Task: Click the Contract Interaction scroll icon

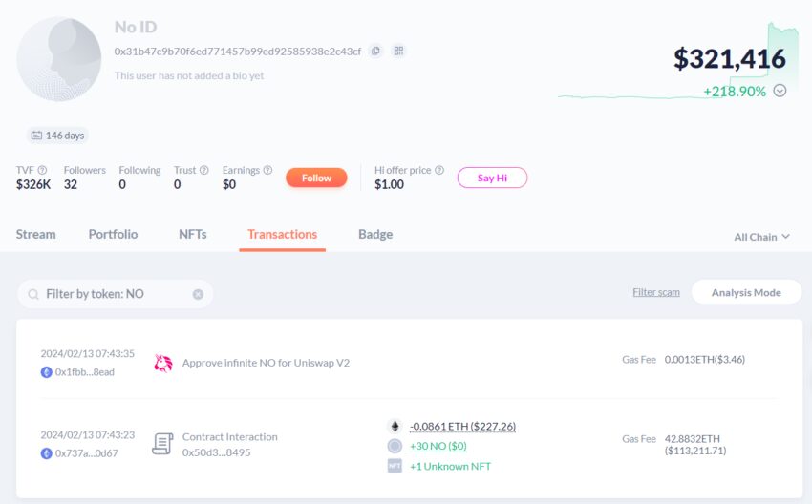Action: coord(162,444)
